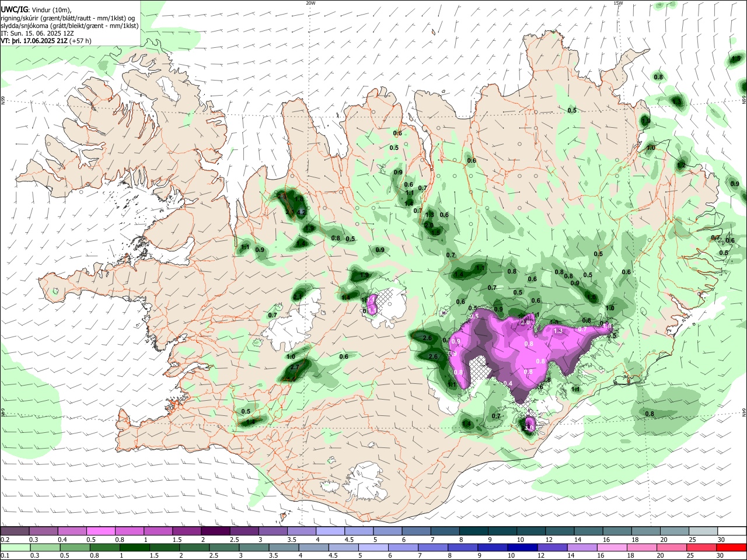Click the '2.3' precipitation value on the map
This screenshot has height=560, width=747.
pos(282,197)
